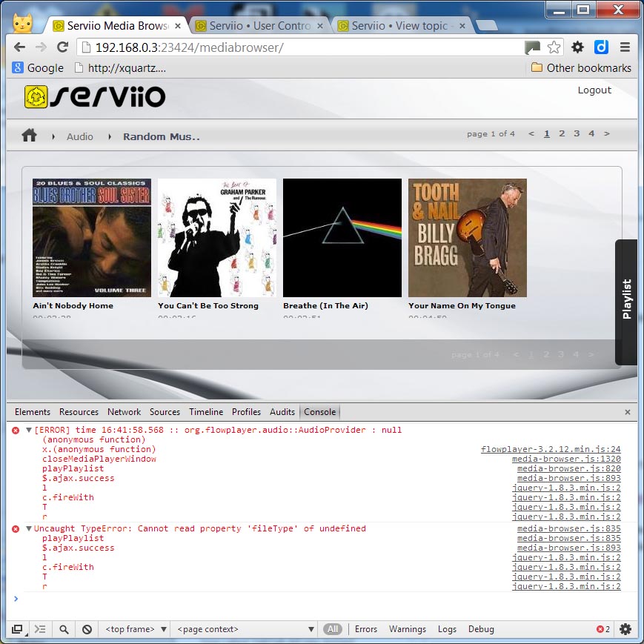
Task: Open the top frame dropdown
Action: pos(135,628)
